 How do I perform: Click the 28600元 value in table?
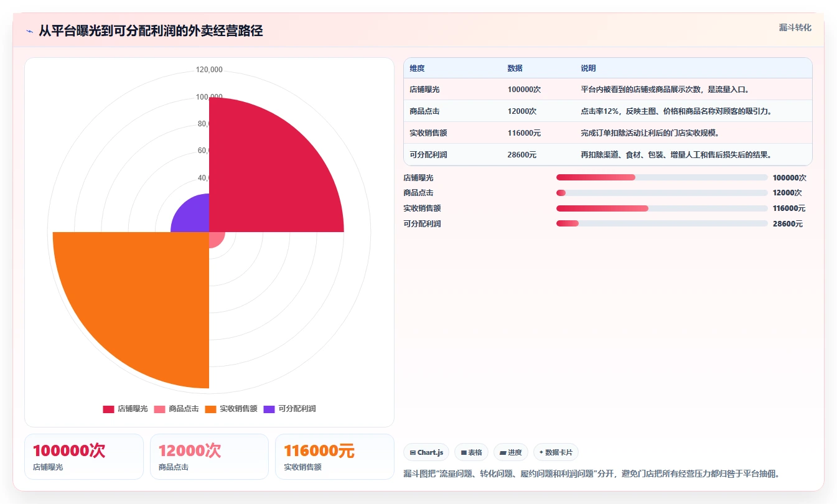(522, 155)
